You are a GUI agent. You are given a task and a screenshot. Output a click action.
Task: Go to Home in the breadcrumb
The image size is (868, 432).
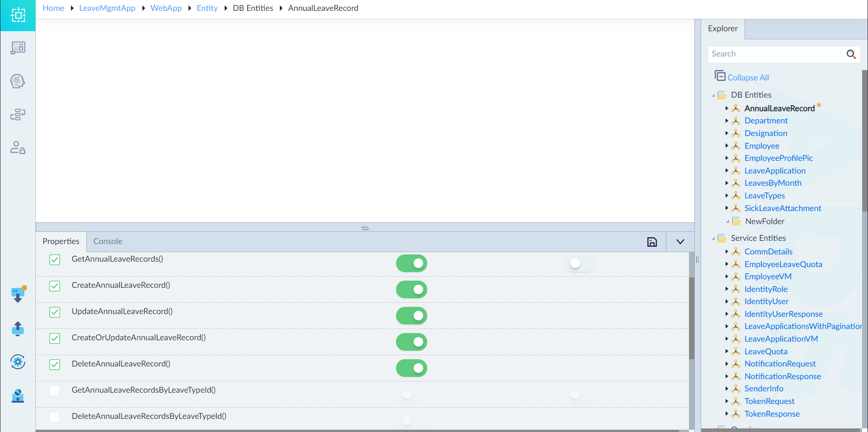[x=53, y=8]
